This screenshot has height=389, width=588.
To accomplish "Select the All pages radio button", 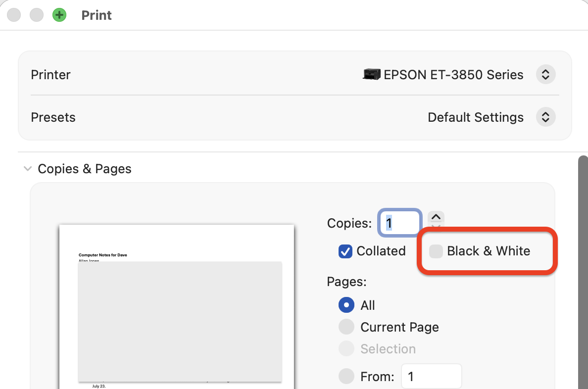I will click(x=346, y=305).
